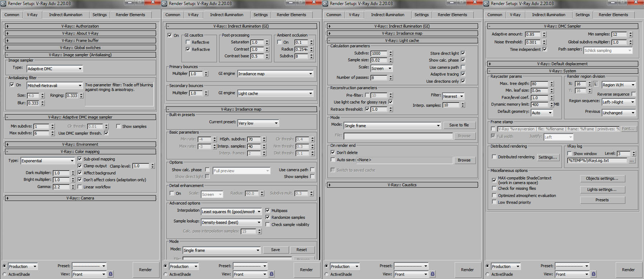Open the Default geometry dropdown (Auto)
This screenshot has width=644, height=279.
tap(542, 112)
